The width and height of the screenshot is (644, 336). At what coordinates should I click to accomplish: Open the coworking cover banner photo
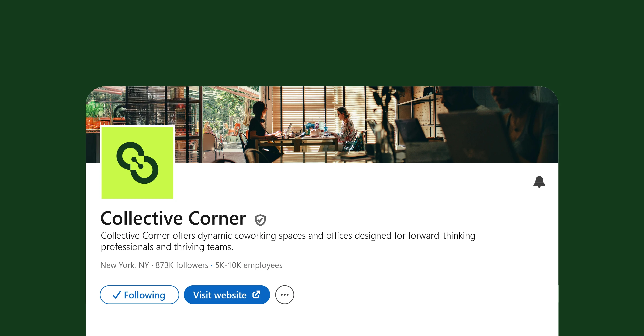(x=322, y=124)
